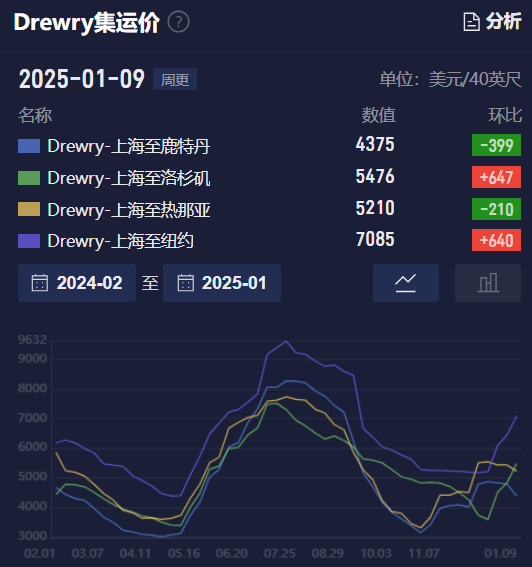Open end date picker 2025-01
The height and width of the screenshot is (567, 532).
(x=222, y=283)
